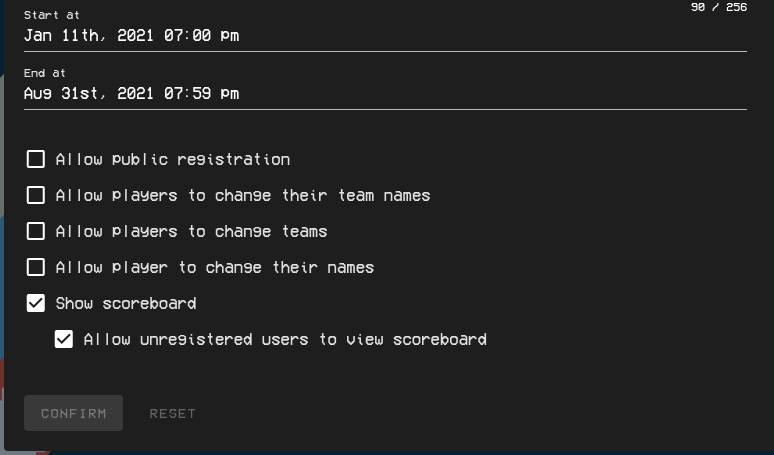Click the 'Show scoreboard' label text
This screenshot has height=455, width=774.
(x=126, y=303)
